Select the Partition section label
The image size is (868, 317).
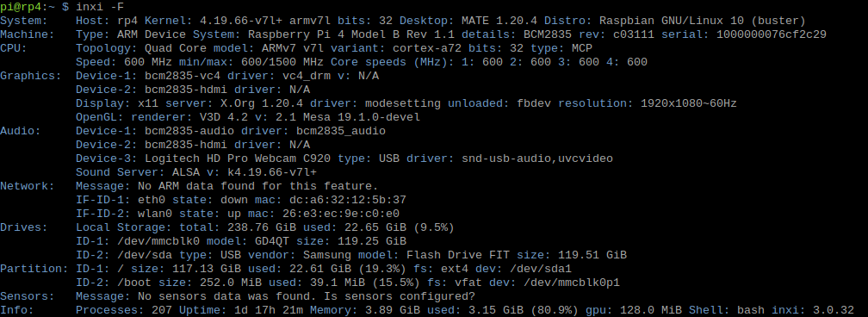tap(34, 270)
